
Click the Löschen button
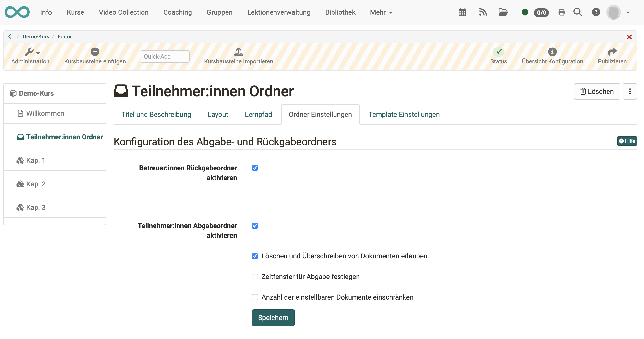click(597, 91)
